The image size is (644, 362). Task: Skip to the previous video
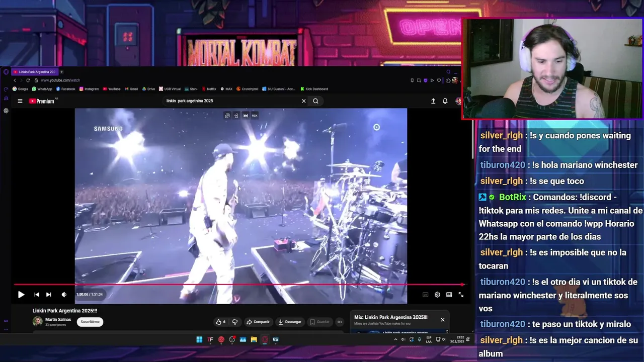point(37,295)
